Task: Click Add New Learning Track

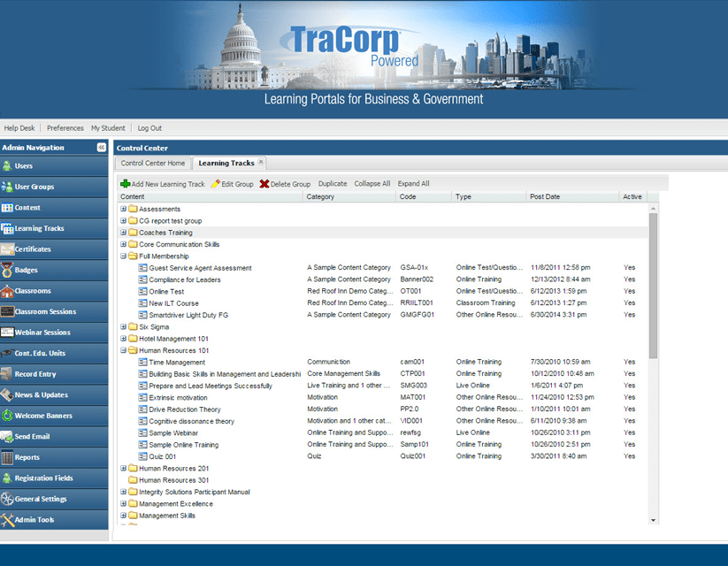Action: 164,183
